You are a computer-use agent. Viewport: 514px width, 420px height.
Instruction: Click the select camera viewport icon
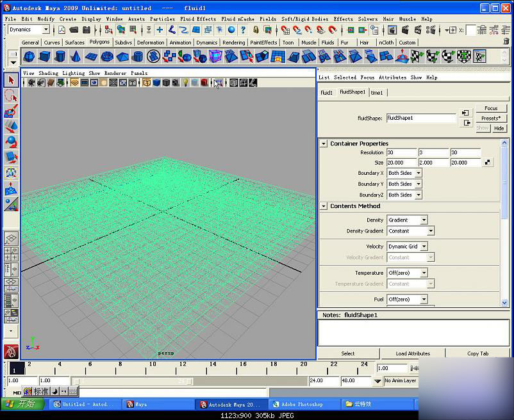[x=30, y=83]
